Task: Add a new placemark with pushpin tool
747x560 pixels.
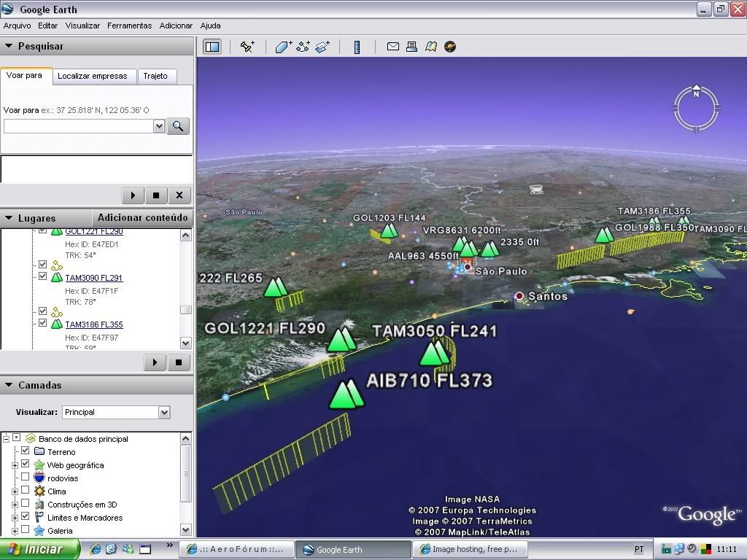Action: click(247, 47)
